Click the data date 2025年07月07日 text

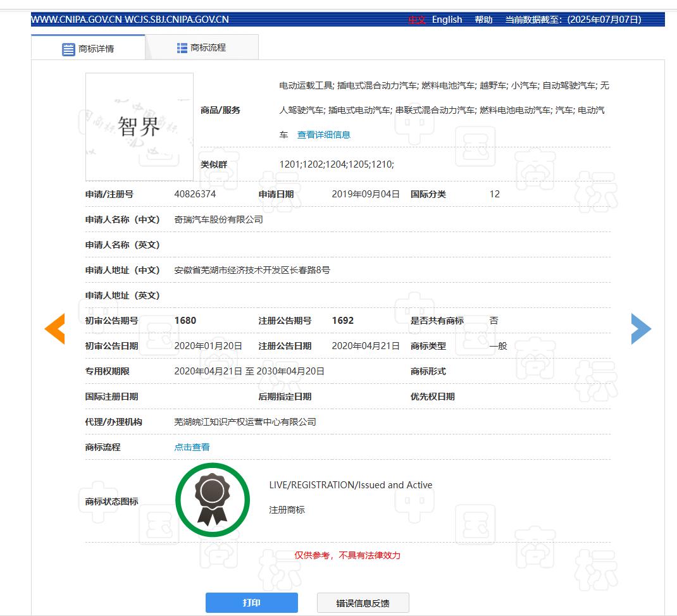[604, 20]
